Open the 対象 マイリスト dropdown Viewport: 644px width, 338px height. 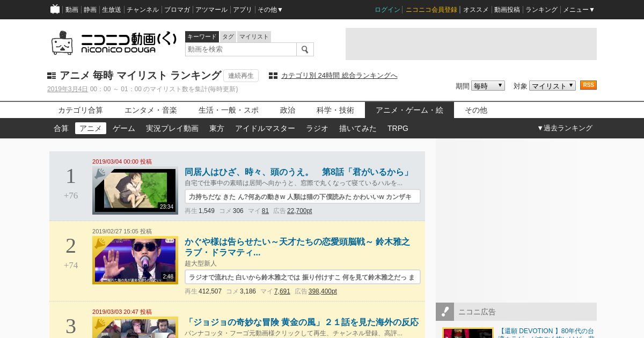point(552,85)
